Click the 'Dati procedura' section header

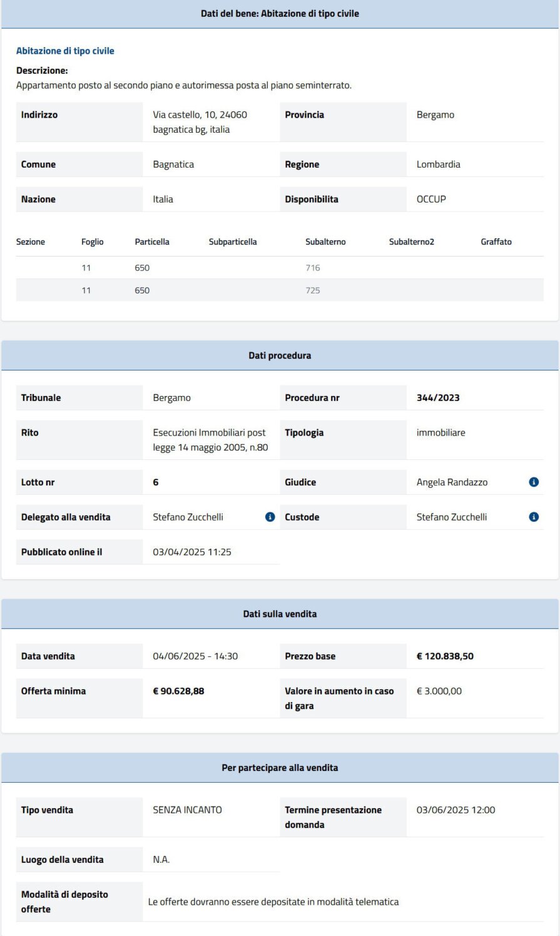coord(280,355)
